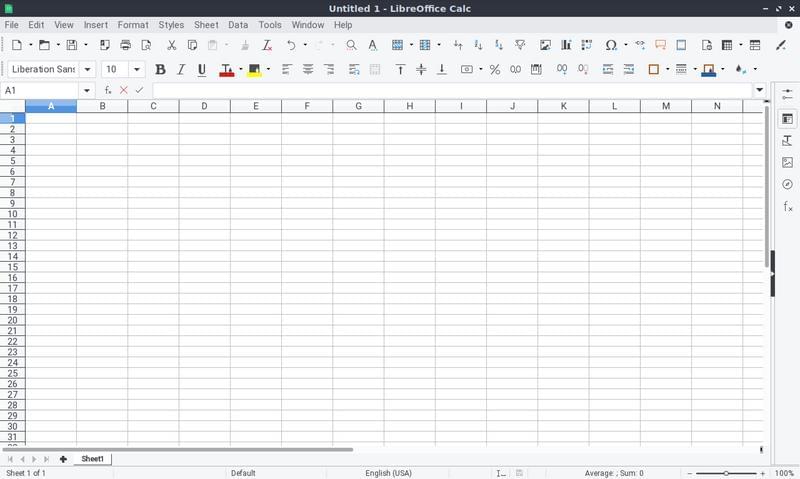This screenshot has height=479, width=800.
Task: Open the Format menu
Action: [x=132, y=24]
